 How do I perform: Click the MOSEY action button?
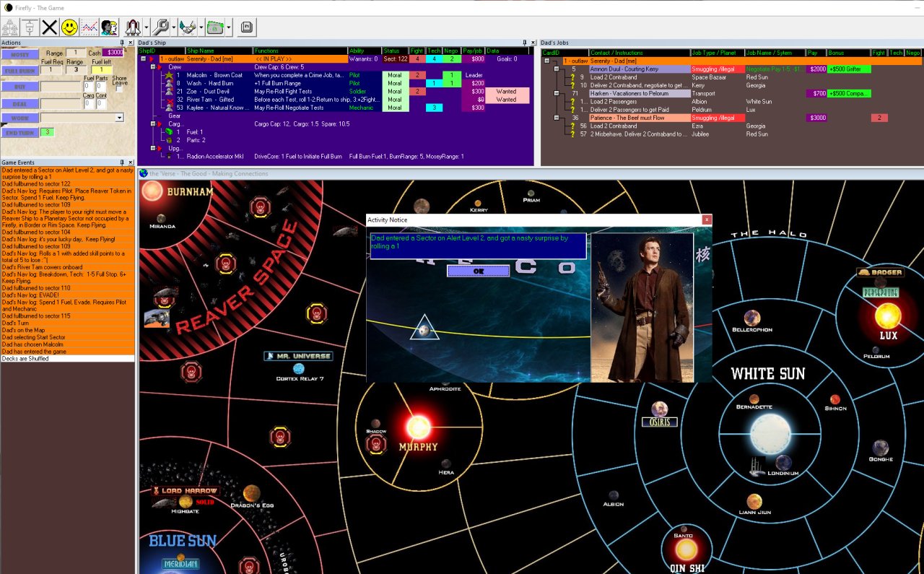point(20,55)
